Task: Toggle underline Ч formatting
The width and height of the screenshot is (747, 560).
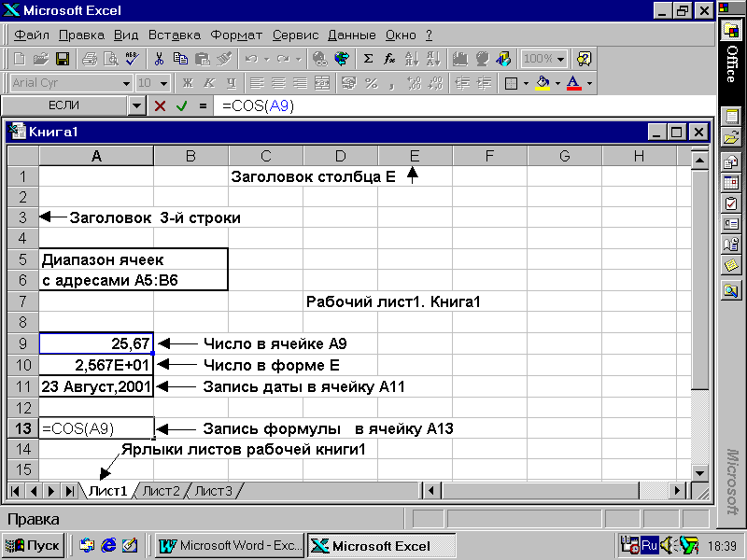Action: coord(231,83)
